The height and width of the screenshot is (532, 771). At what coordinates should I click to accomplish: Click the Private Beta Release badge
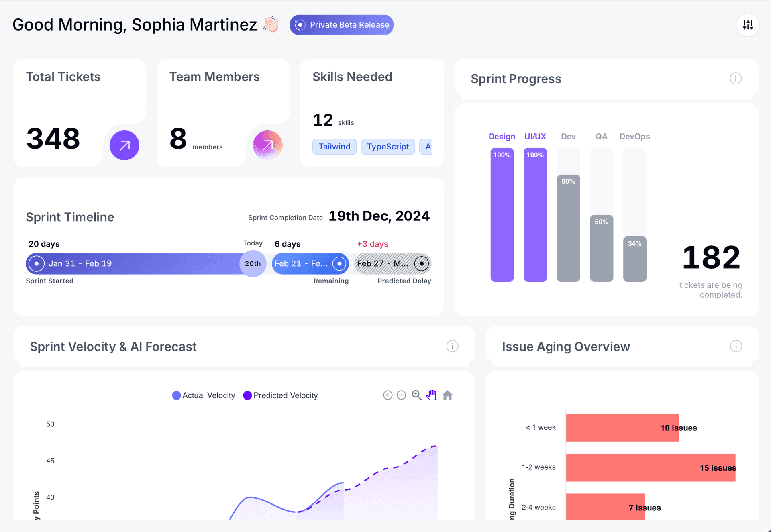(341, 24)
